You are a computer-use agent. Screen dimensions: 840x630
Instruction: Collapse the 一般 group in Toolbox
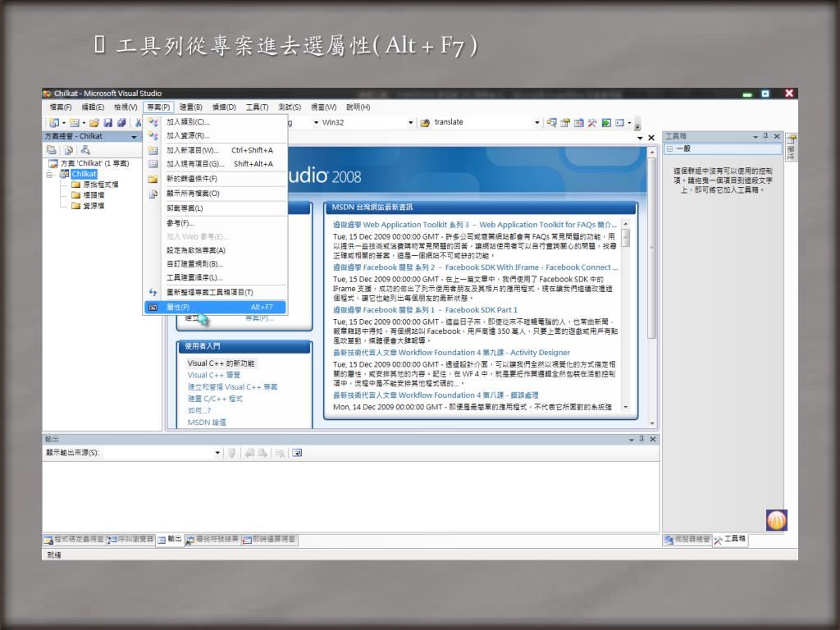[x=669, y=149]
